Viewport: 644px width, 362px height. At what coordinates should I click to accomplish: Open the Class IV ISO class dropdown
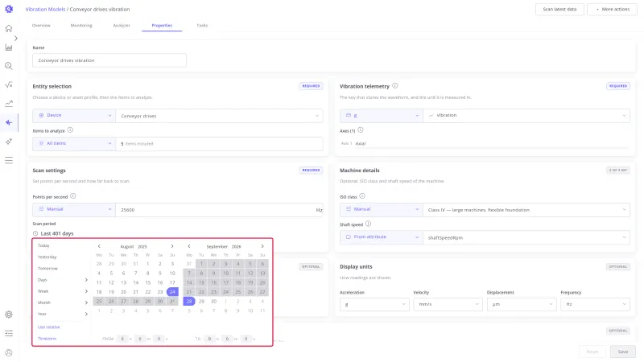tap(526, 209)
